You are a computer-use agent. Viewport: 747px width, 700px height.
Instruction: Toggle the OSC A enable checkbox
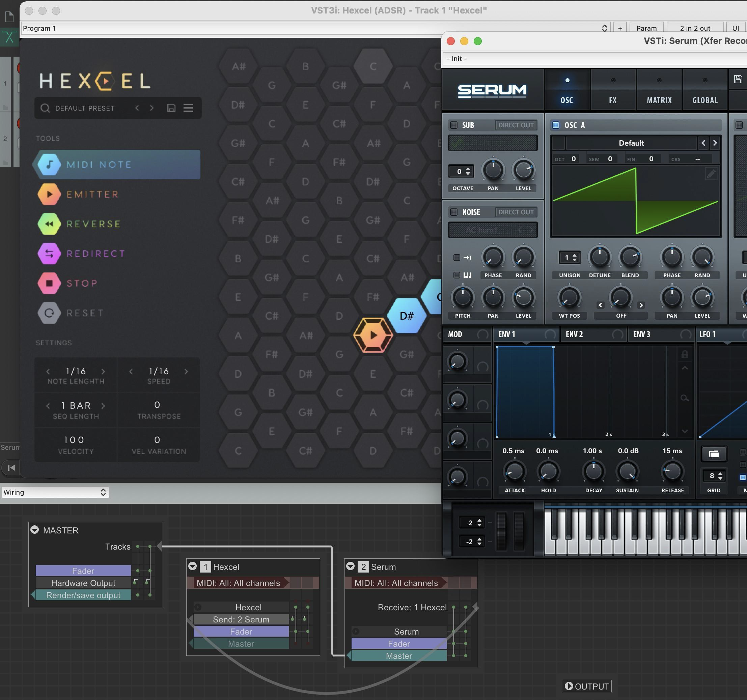pos(556,125)
